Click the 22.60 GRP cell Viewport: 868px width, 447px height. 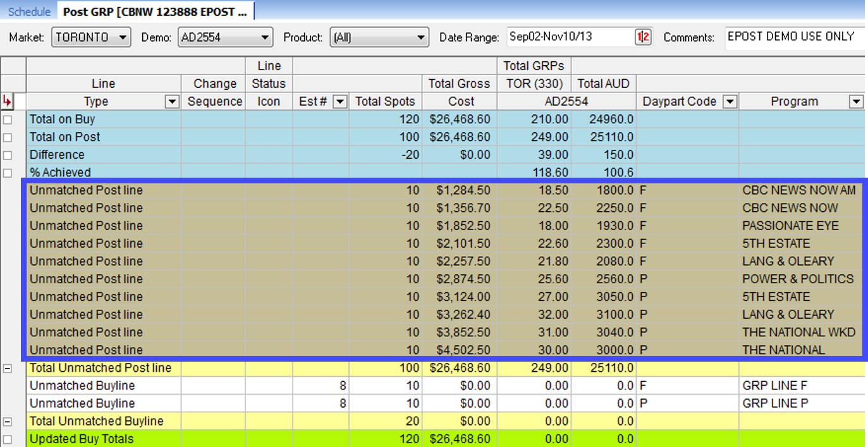pyautogui.click(x=534, y=243)
